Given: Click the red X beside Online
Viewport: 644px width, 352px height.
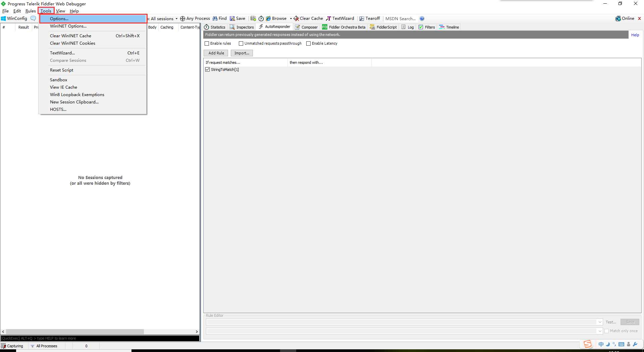Looking at the screenshot, I should [639, 18].
